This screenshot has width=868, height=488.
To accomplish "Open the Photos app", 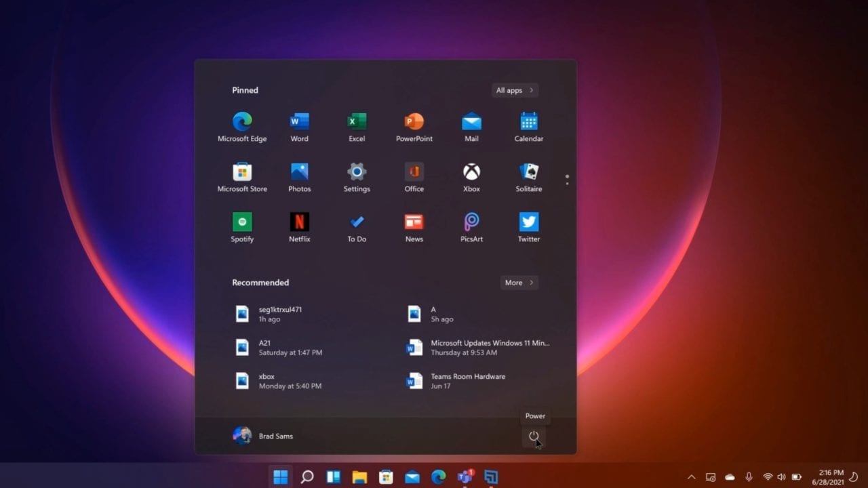I will 299,177.
